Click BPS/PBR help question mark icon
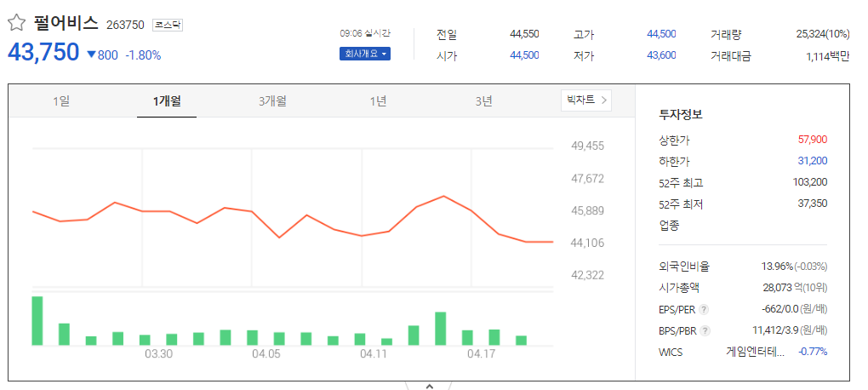Screen dimensions: 868x390 click(x=705, y=330)
